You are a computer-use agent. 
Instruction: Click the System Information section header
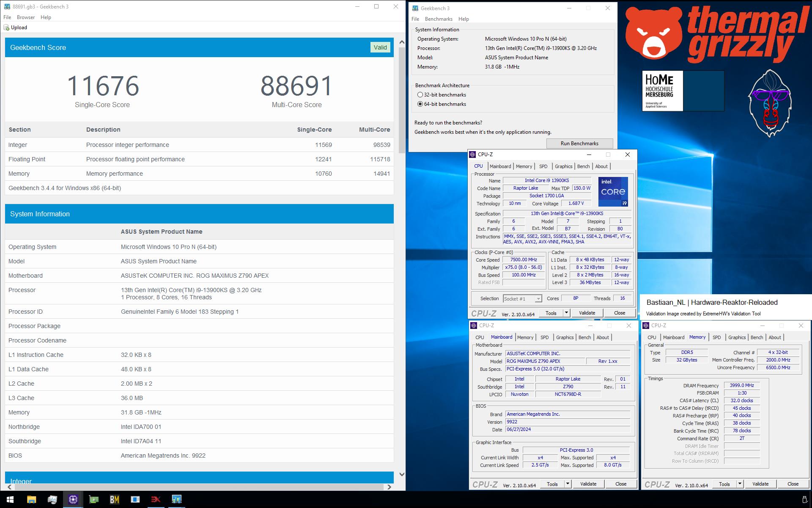pyautogui.click(x=199, y=214)
